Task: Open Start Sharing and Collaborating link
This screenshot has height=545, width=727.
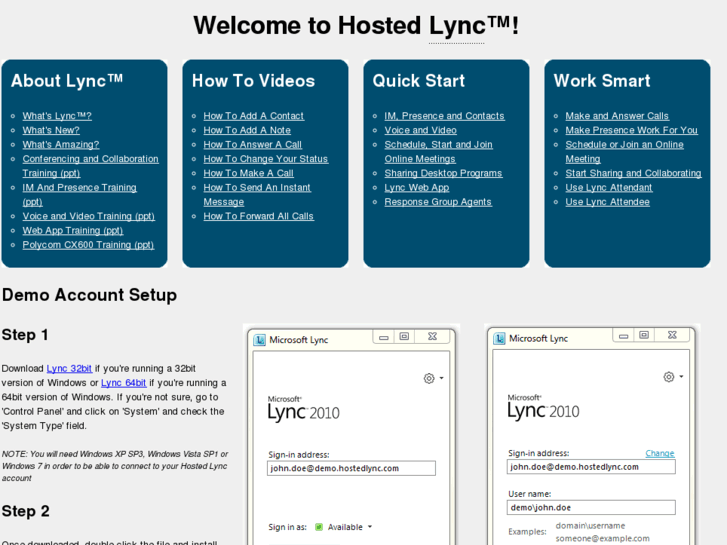Action: click(633, 173)
